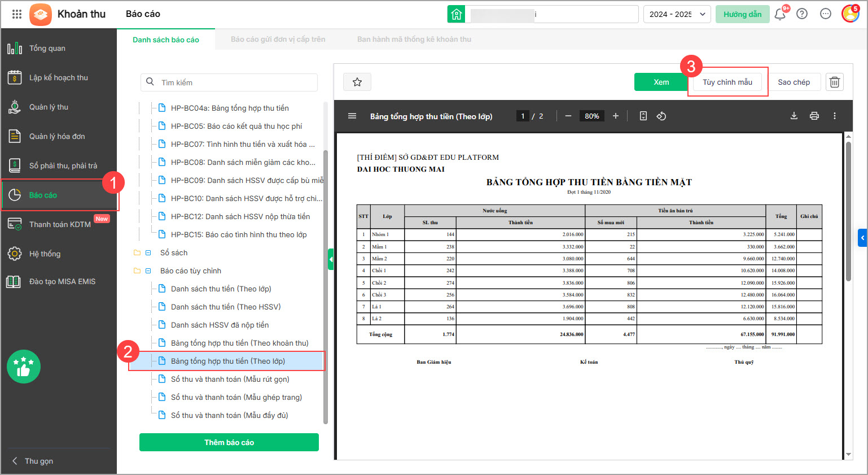Open the 2024 - 2025 school year dropdown
Viewport: 868px width, 475px height.
677,14
